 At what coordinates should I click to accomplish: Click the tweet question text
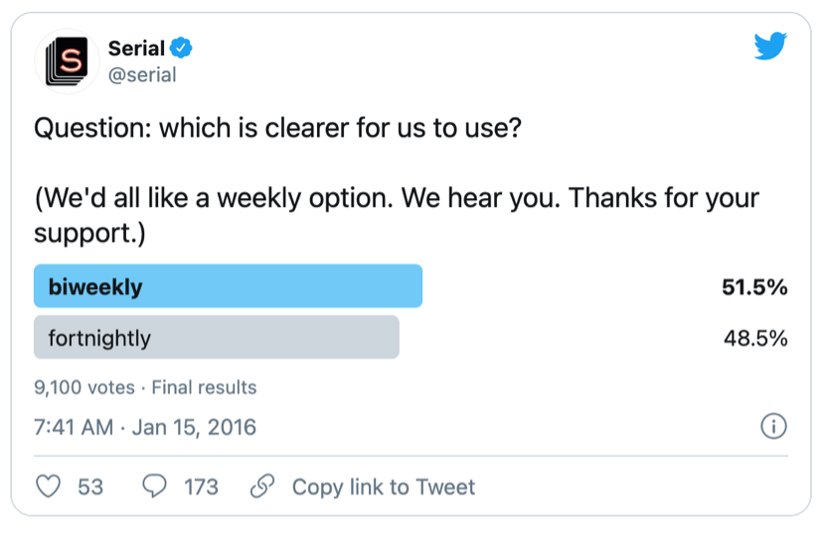pos(278,129)
